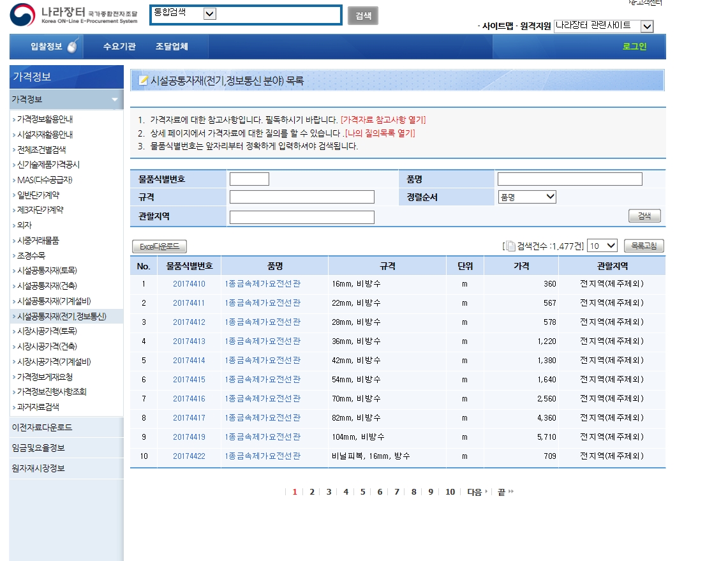
Task: Open the 나의 질의목록 열기 link
Action: pos(380,133)
